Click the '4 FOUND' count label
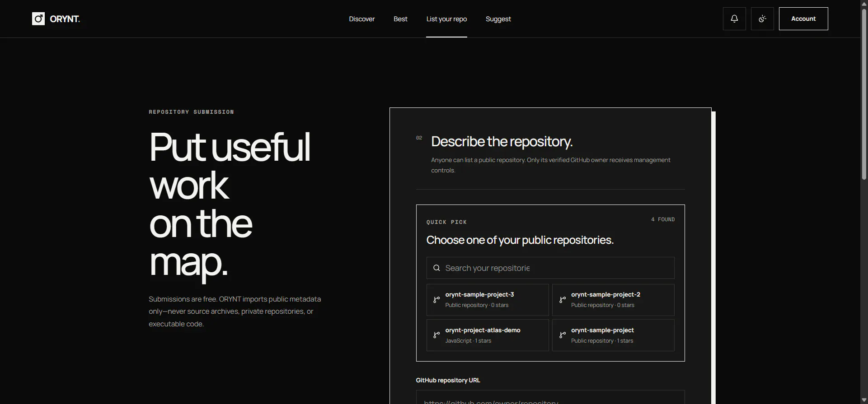 663,219
